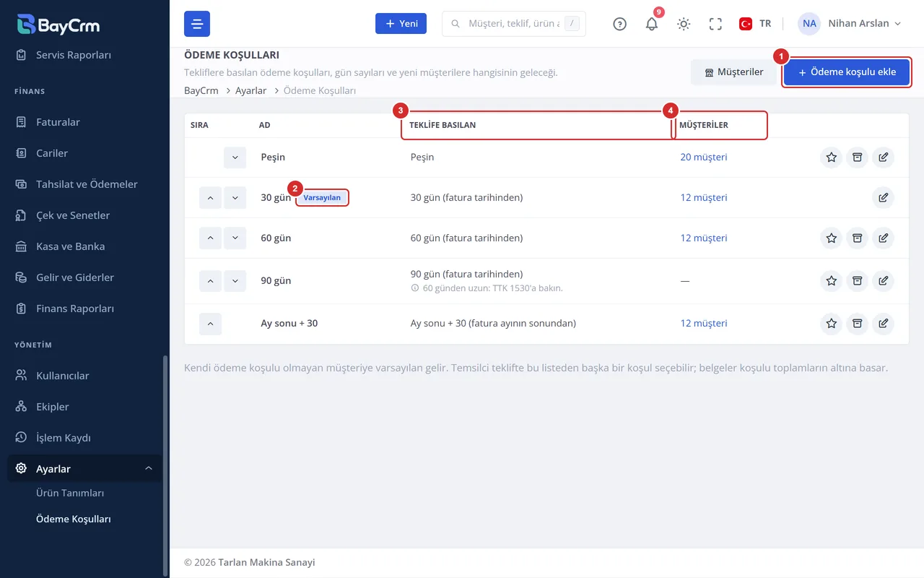The width and height of the screenshot is (924, 578).
Task: Star the Ay sonu + 30 term
Action: (832, 323)
